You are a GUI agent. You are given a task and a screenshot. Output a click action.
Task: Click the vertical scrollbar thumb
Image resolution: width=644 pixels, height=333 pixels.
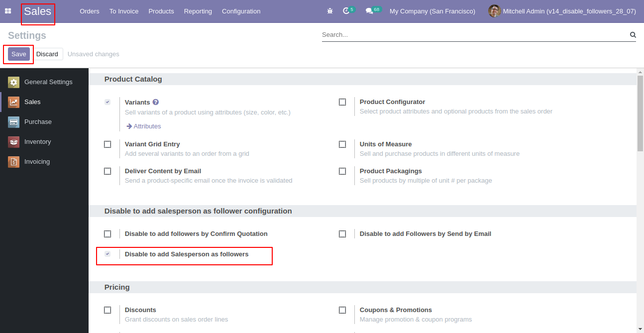coord(640,113)
